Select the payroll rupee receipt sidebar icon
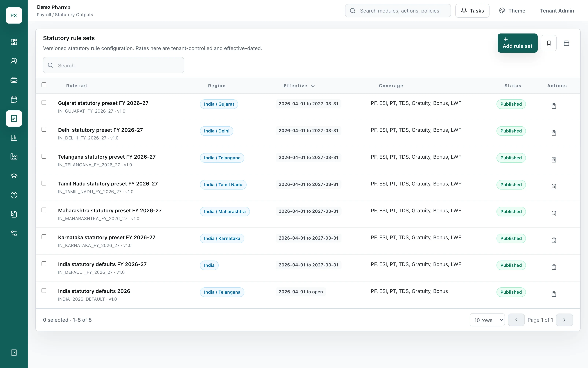 coord(14,118)
